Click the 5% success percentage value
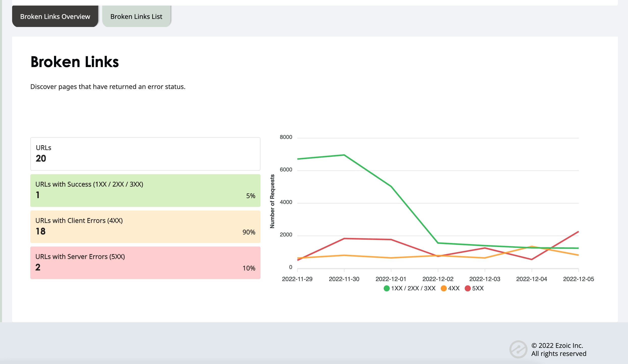 click(x=251, y=196)
